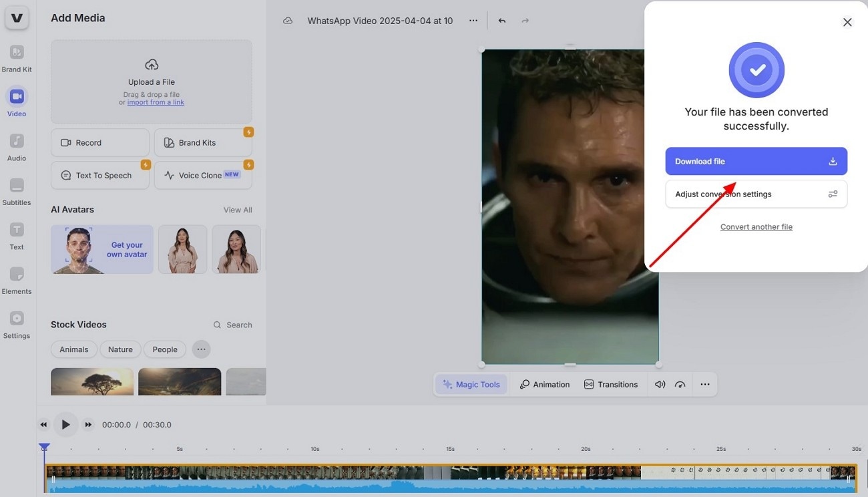Filter stock videos by People
Image resolution: width=868 pixels, height=497 pixels.
click(x=165, y=349)
